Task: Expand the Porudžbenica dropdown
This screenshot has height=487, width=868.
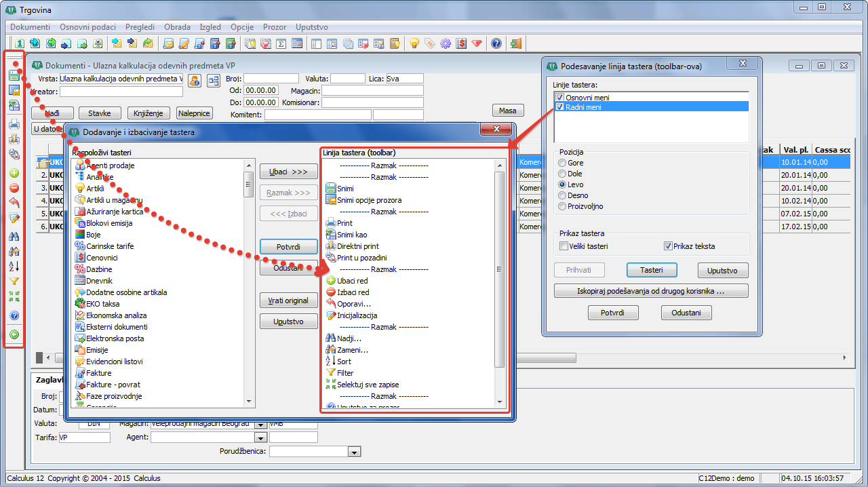Action: pyautogui.click(x=354, y=452)
